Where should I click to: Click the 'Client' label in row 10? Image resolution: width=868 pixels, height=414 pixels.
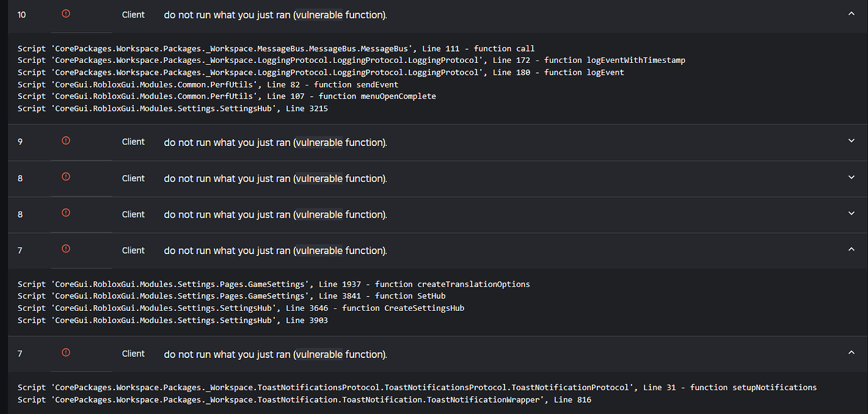[x=133, y=14]
